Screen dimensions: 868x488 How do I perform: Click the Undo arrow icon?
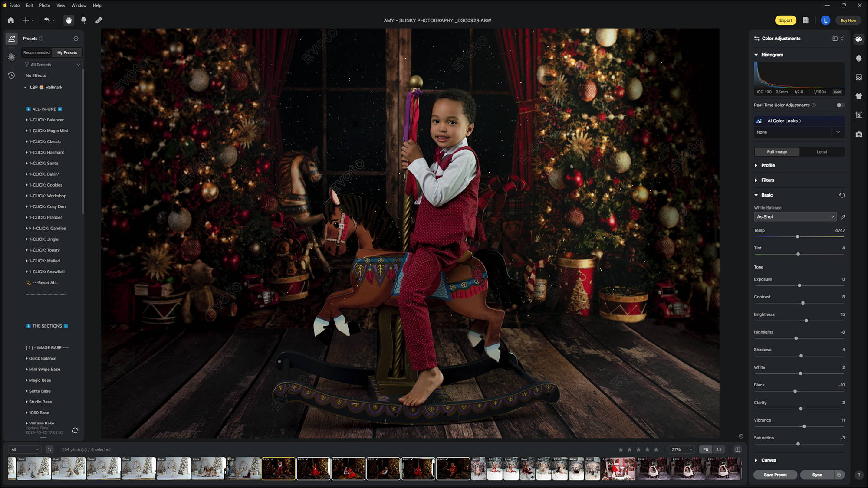tap(46, 20)
